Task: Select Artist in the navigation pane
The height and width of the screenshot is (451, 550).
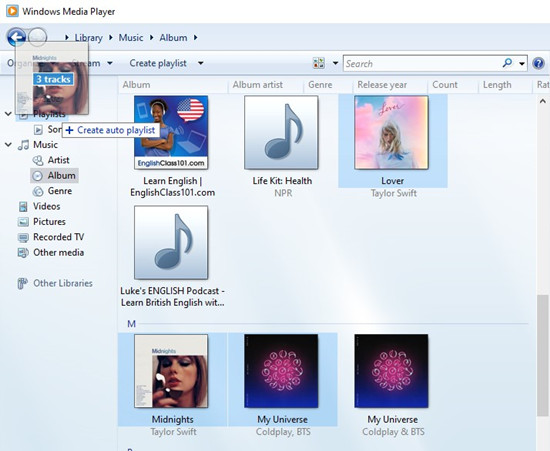Action: point(58,160)
